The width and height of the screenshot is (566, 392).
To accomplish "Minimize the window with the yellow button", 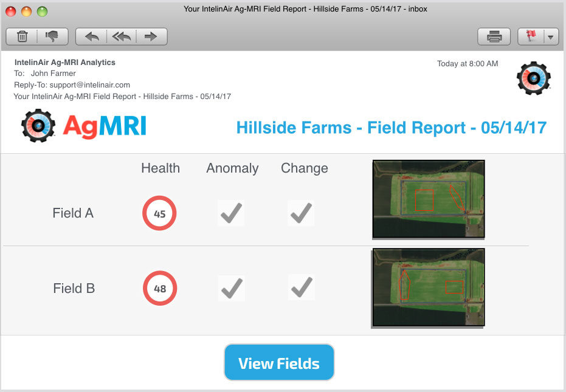I will [27, 12].
